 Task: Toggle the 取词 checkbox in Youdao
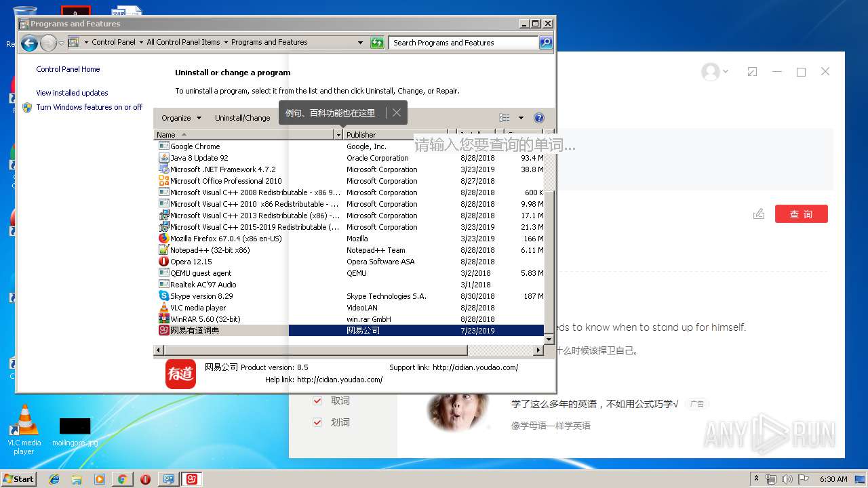[x=317, y=401]
